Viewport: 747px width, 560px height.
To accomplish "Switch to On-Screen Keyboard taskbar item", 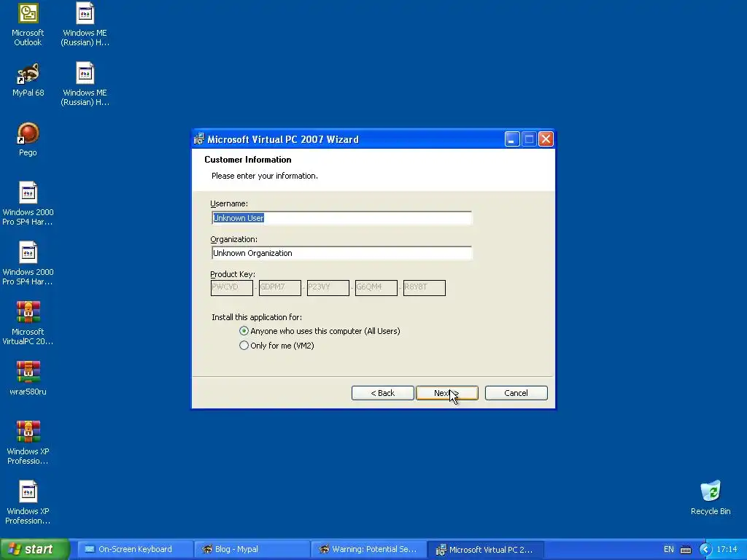I will [135, 550].
